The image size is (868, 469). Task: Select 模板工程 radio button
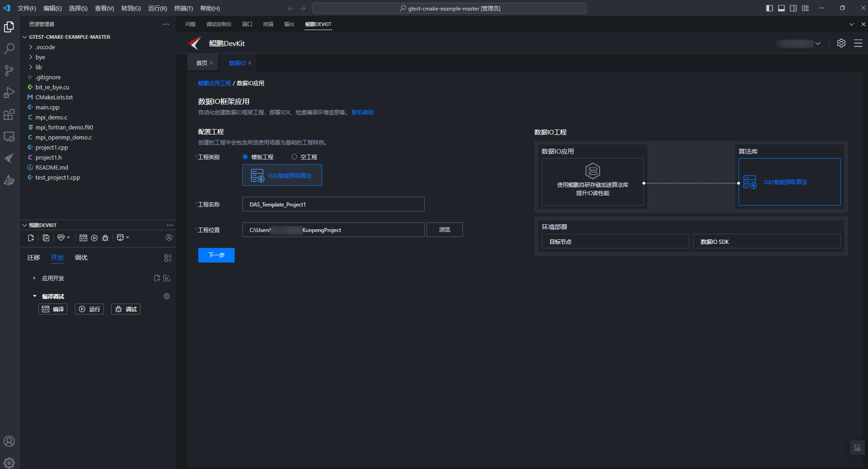tap(245, 157)
